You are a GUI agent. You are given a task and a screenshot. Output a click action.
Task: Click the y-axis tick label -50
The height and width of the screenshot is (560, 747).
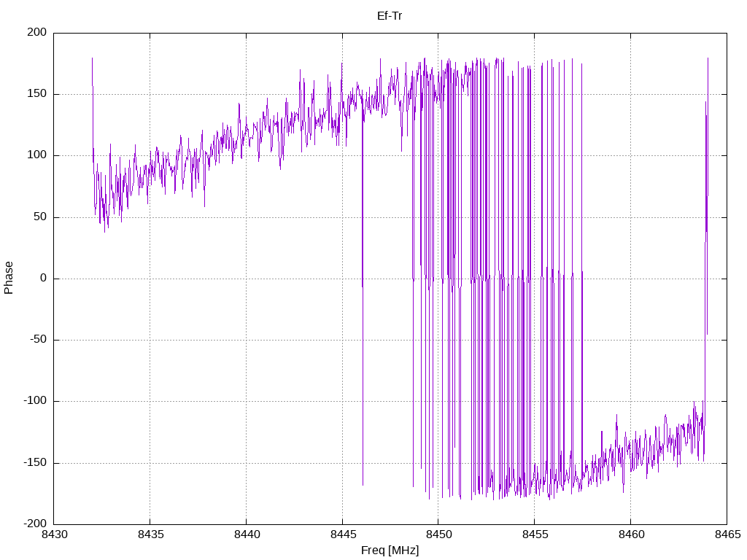[x=38, y=340]
